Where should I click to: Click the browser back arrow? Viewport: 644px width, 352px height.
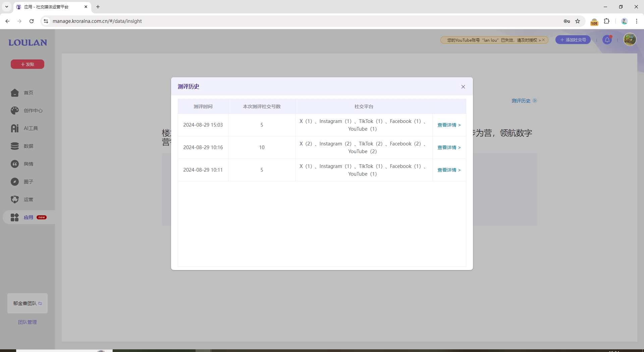(7, 21)
